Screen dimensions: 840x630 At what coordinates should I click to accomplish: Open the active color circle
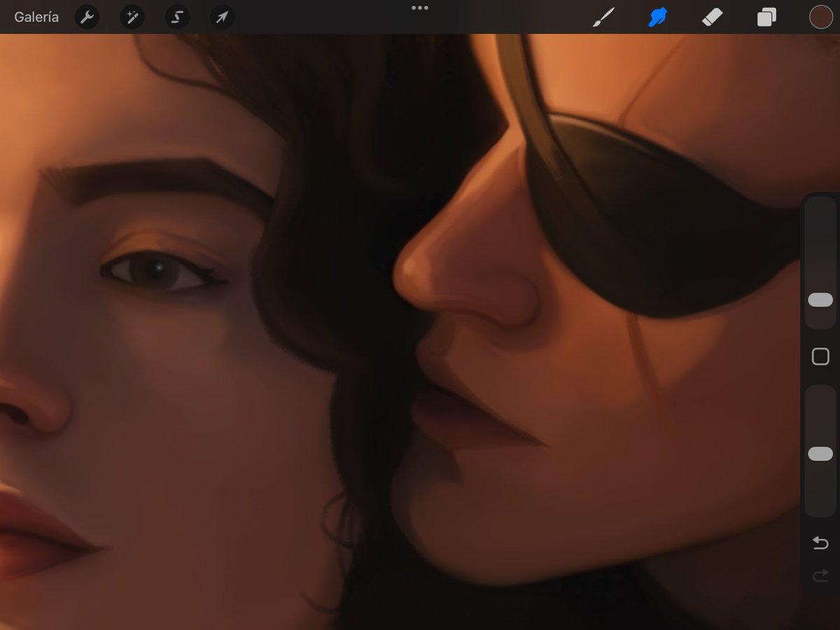pyautogui.click(x=820, y=17)
